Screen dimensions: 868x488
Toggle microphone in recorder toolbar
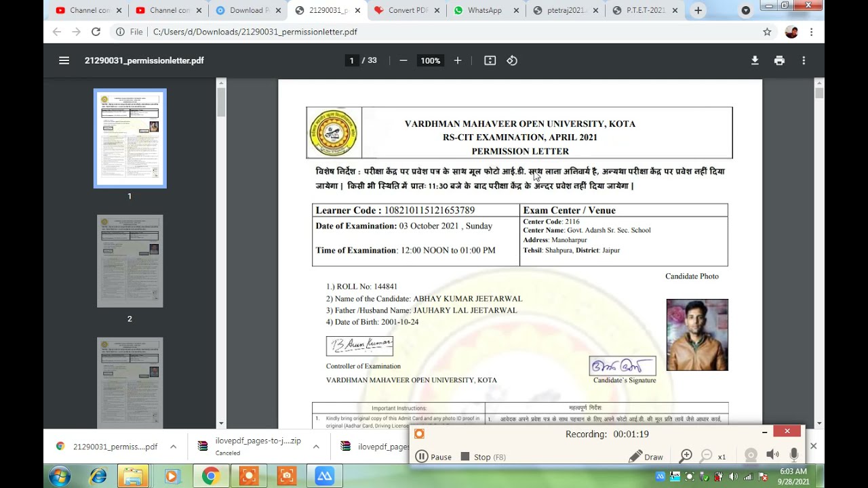point(793,455)
